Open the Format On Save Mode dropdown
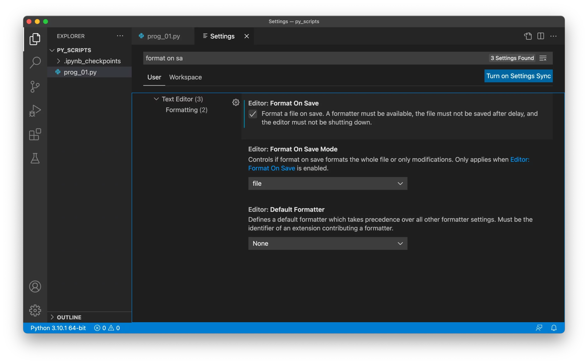The width and height of the screenshot is (588, 364). pos(328,183)
